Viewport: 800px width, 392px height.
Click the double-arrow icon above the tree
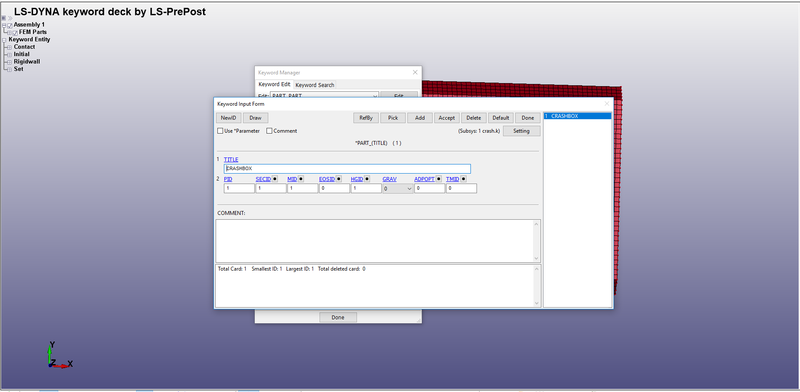pyautogui.click(x=10, y=18)
